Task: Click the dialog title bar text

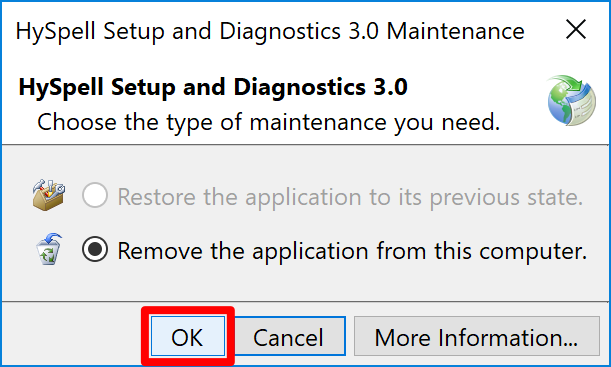Action: click(x=270, y=31)
